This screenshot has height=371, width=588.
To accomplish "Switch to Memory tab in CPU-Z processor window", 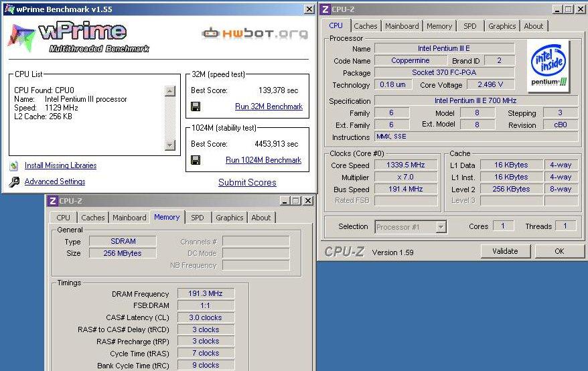I will (439, 26).
